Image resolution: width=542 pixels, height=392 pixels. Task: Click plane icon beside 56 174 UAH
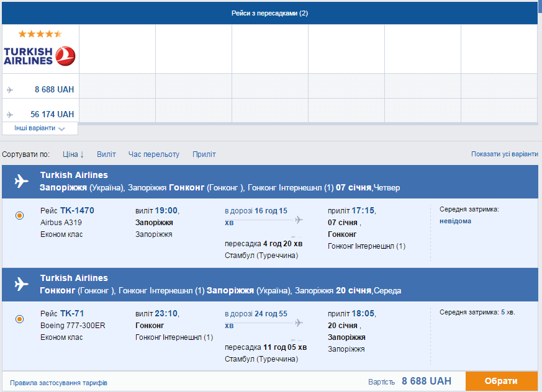10,115
